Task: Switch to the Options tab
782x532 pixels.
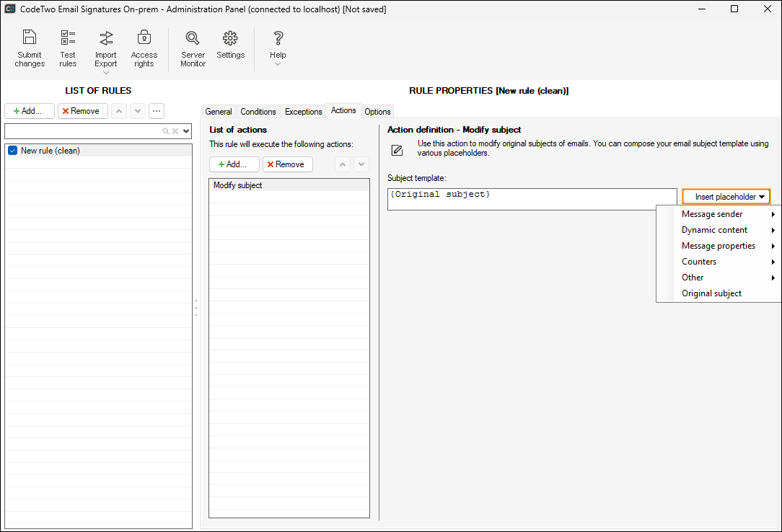Action: 377,112
